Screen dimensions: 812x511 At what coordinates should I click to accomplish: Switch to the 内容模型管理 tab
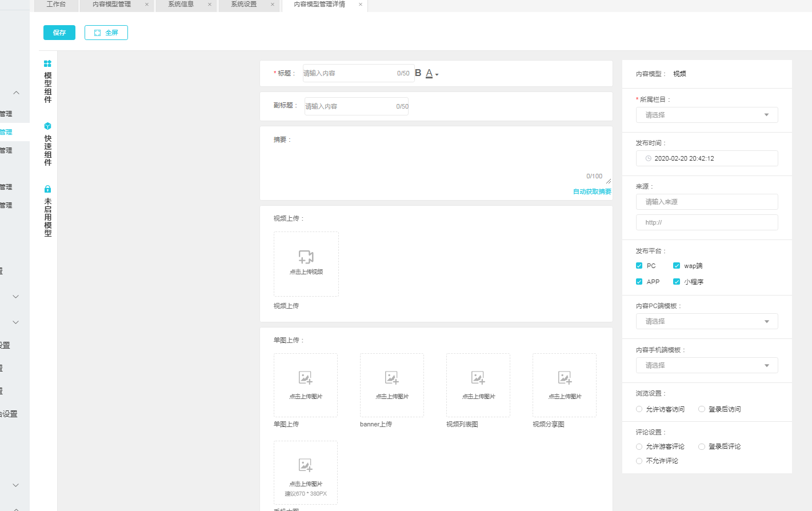[112, 5]
